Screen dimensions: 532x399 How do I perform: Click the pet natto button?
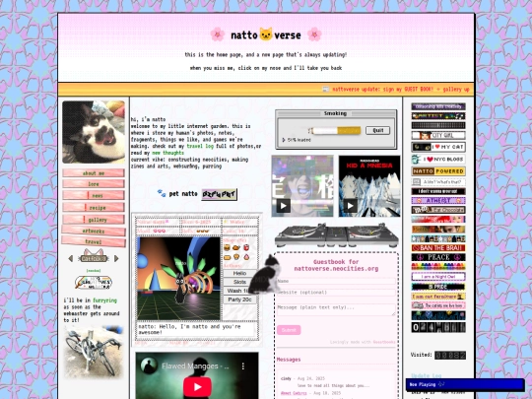[219, 194]
